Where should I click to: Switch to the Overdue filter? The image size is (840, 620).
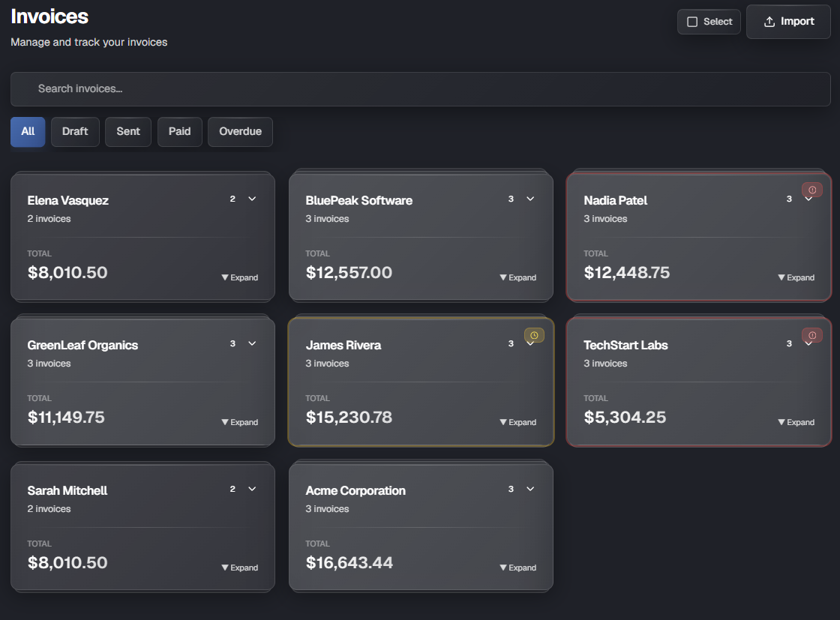(240, 131)
